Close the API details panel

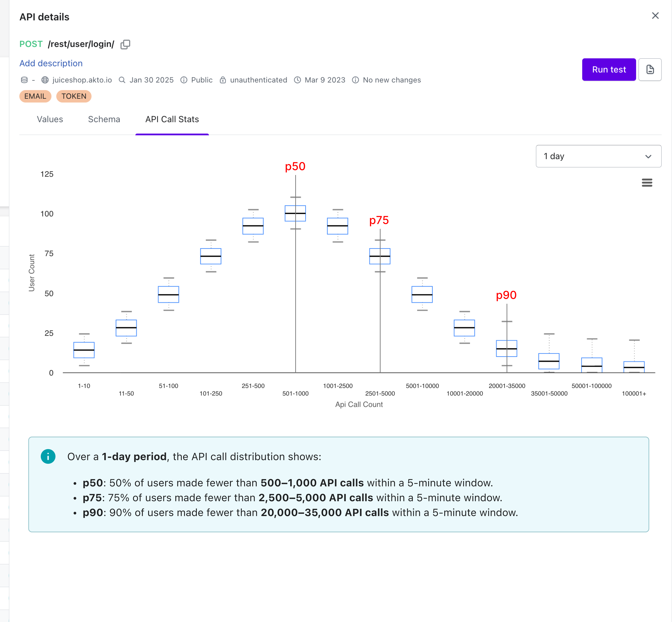coord(655,16)
